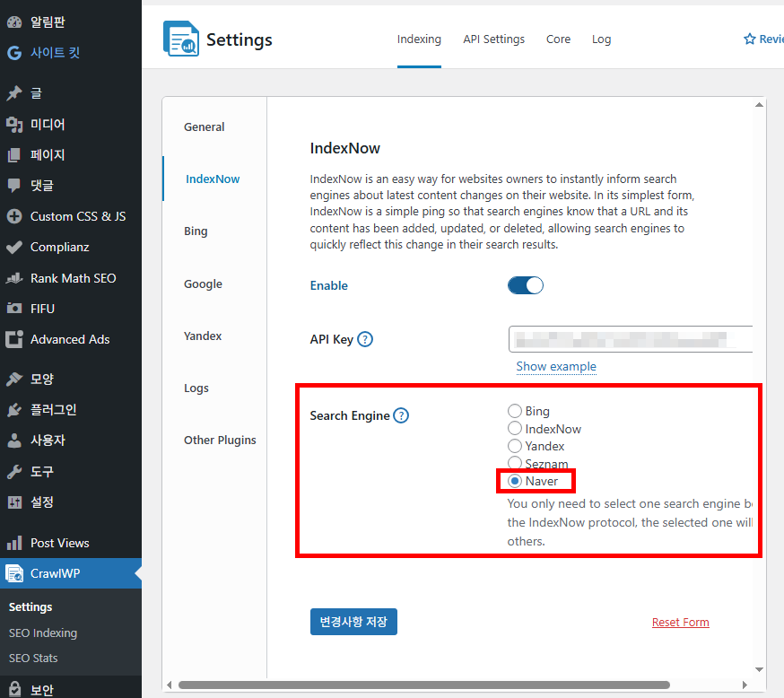Switch to the Log tab
Image resolution: width=784 pixels, height=698 pixels.
[601, 39]
